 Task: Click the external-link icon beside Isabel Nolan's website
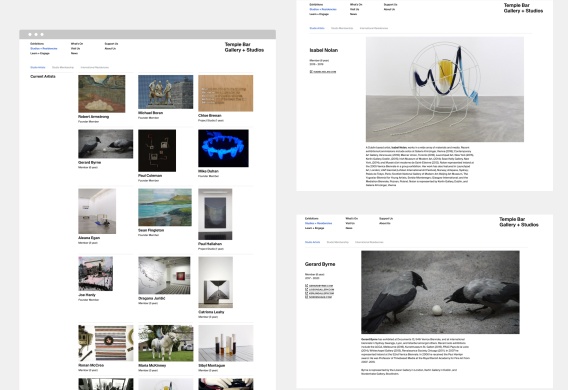(x=311, y=72)
